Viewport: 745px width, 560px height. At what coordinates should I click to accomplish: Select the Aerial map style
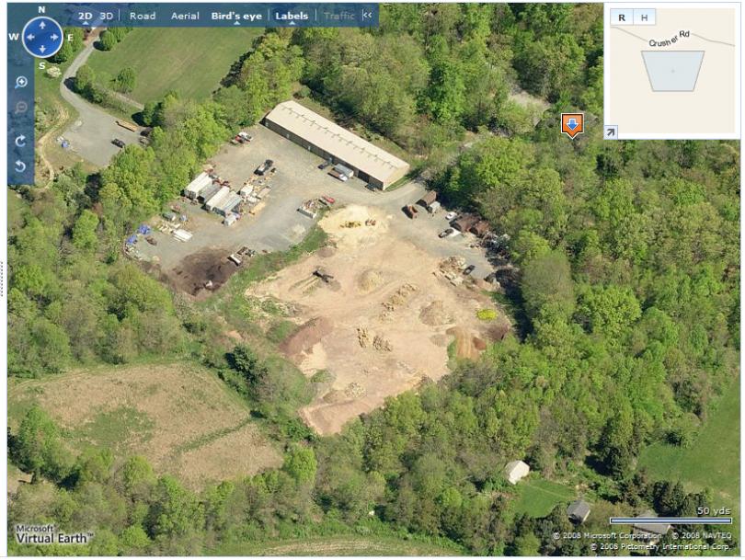coord(185,16)
